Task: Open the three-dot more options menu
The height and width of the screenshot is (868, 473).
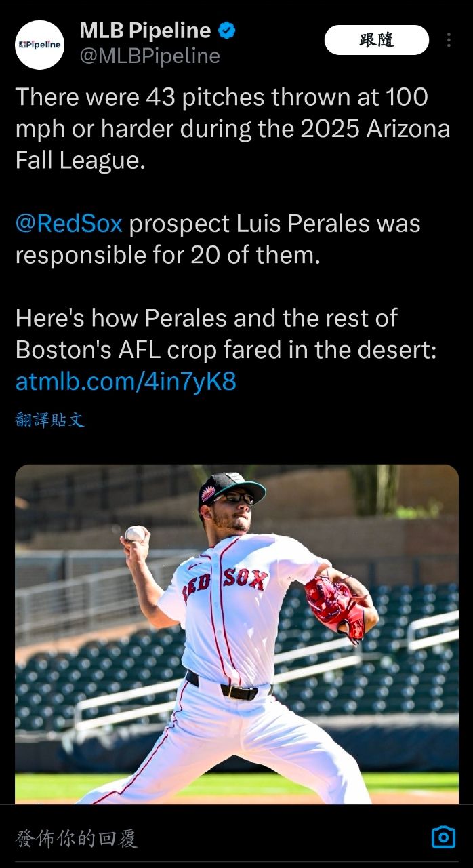Action: click(x=448, y=40)
